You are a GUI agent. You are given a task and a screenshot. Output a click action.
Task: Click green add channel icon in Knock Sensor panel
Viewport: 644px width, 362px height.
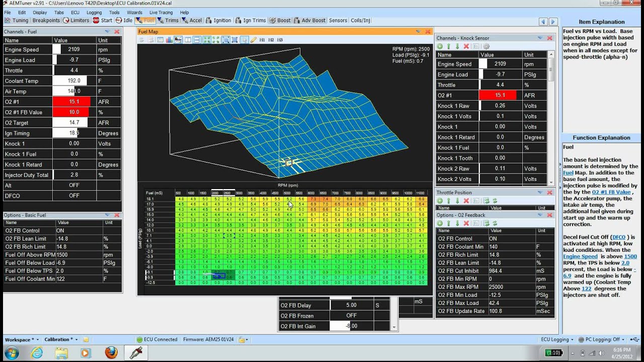click(440, 46)
